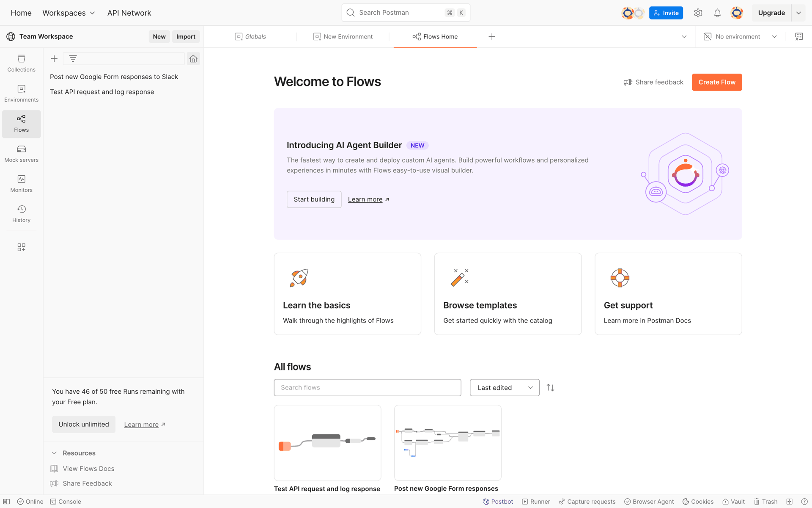Click Share feedback next to Create Flow
This screenshot has height=508, width=812.
653,82
